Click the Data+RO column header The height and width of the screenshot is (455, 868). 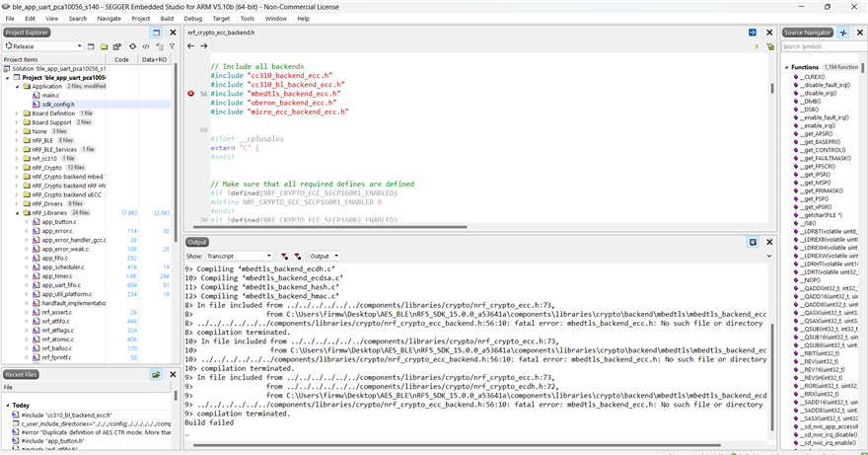pyautogui.click(x=155, y=59)
